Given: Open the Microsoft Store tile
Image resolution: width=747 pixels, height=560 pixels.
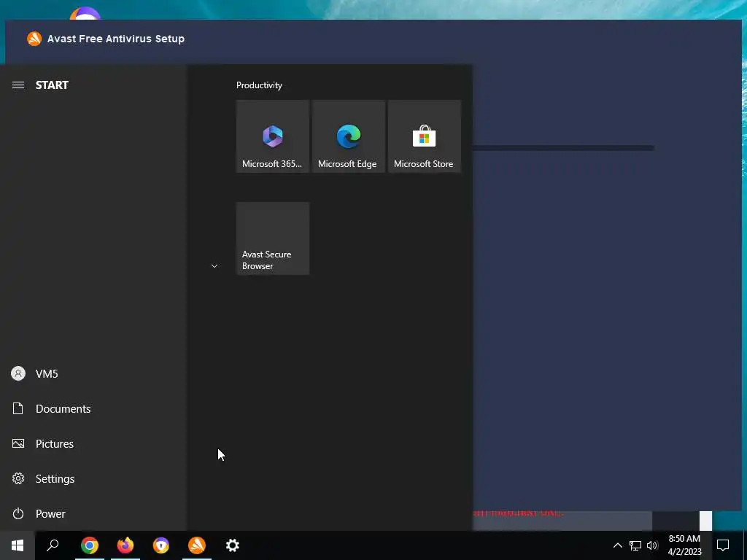Looking at the screenshot, I should tap(424, 136).
